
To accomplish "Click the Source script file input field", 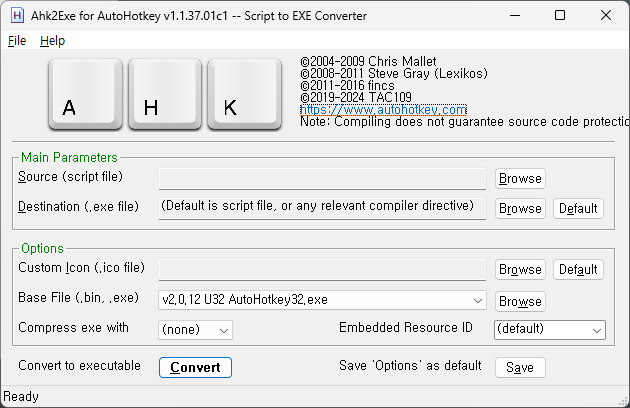I will (322, 178).
